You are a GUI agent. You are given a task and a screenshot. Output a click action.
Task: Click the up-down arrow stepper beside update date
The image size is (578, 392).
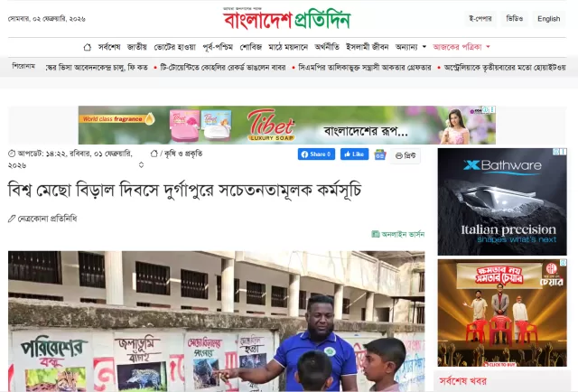(141, 165)
